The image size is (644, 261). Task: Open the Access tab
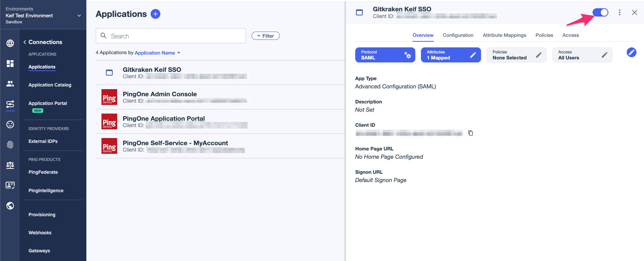click(571, 35)
